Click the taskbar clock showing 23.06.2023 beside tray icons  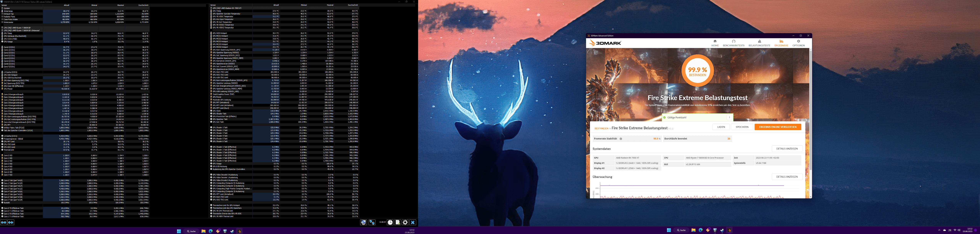(968, 231)
